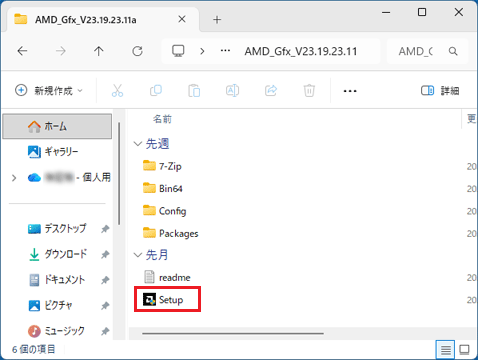Screen dimensions: 478x360
Task: Select the readme text file
Action: [167, 277]
